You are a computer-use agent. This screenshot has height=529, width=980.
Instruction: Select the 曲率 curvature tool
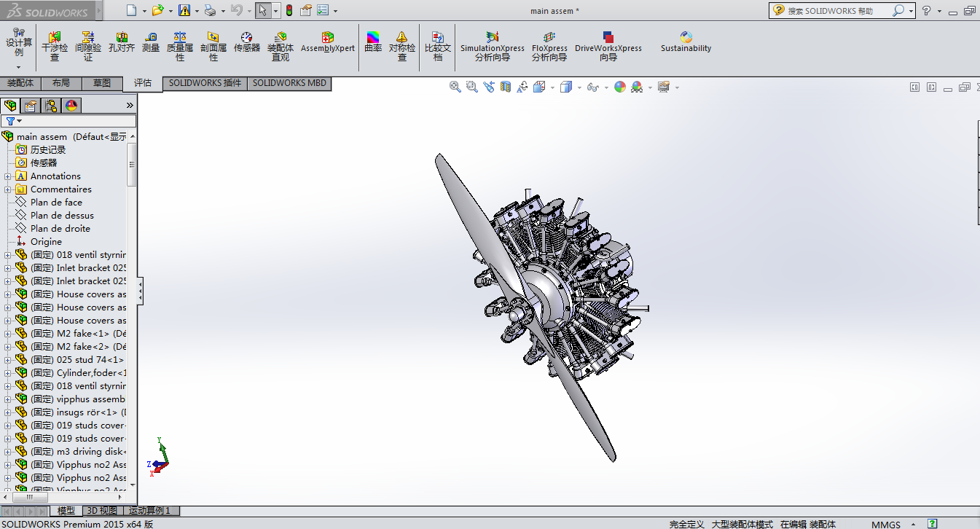tap(373, 42)
